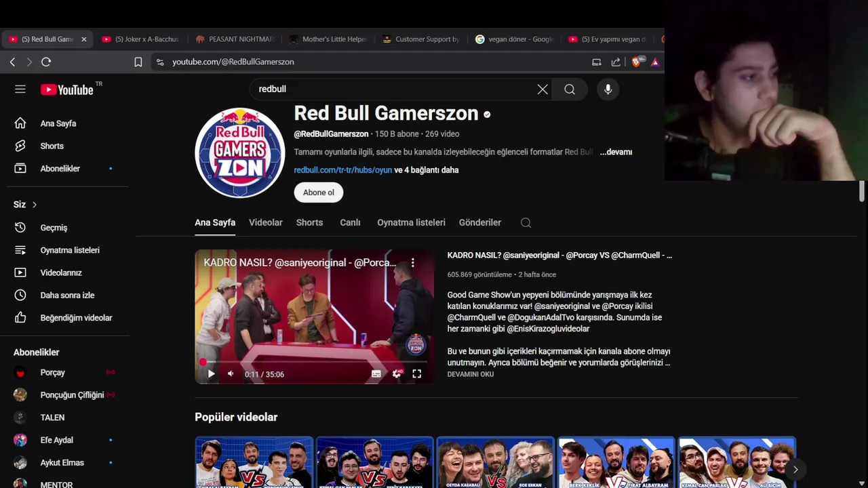Enter fullscreen on featured video
Screen dimensions: 868x488
click(416, 373)
